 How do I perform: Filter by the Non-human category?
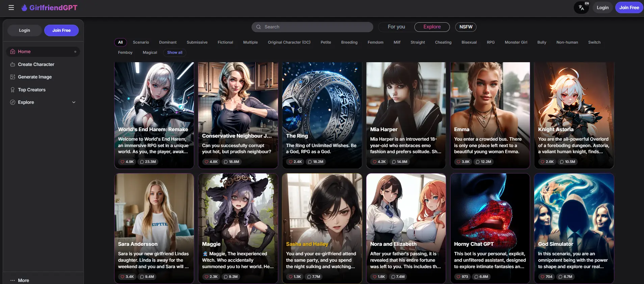tap(567, 42)
